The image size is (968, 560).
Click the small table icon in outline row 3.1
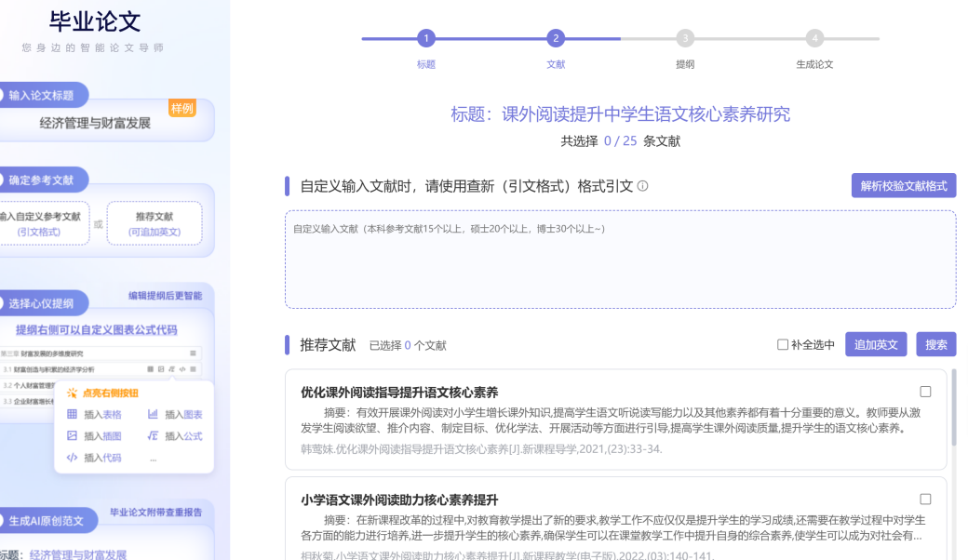(x=151, y=368)
